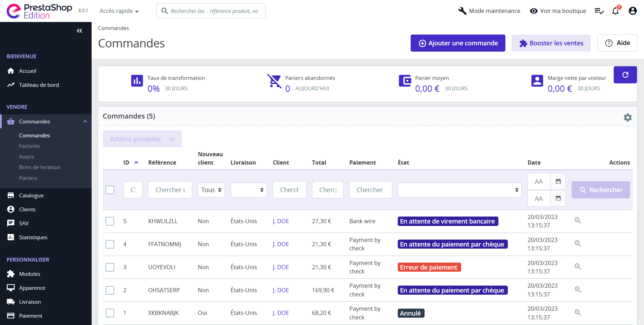The image size is (644, 325).
Task: Open the notifications bell
Action: pyautogui.click(x=615, y=11)
